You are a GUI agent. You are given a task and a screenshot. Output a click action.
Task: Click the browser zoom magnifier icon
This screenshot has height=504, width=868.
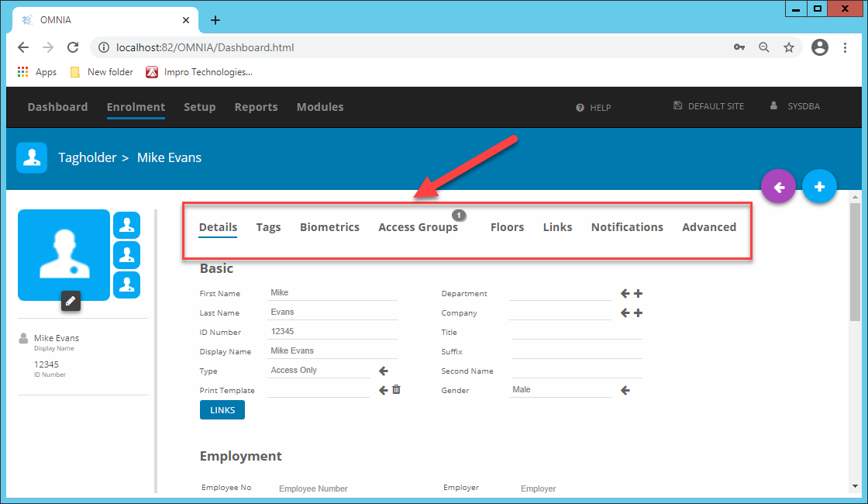tap(764, 47)
